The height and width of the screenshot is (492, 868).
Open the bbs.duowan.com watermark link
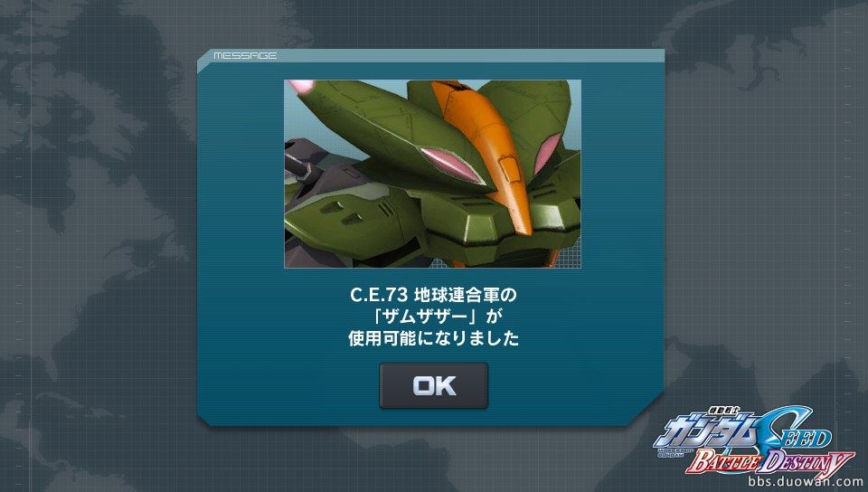pyautogui.click(x=806, y=481)
